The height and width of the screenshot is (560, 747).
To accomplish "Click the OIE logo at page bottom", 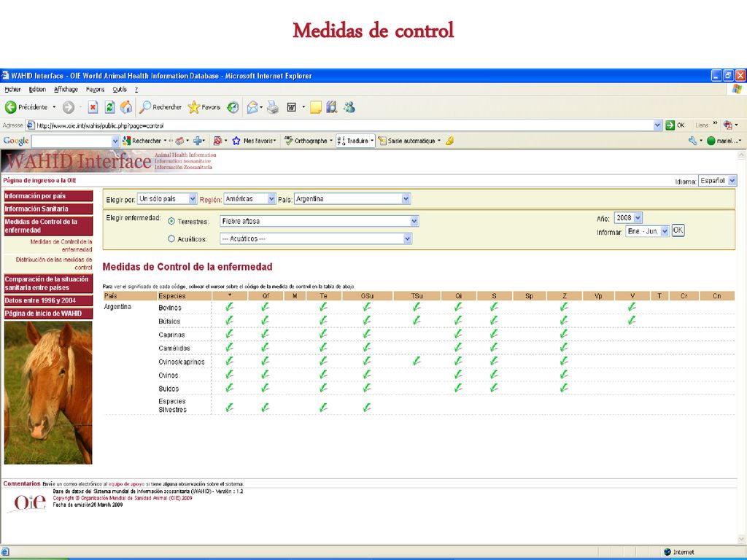I will [28, 502].
